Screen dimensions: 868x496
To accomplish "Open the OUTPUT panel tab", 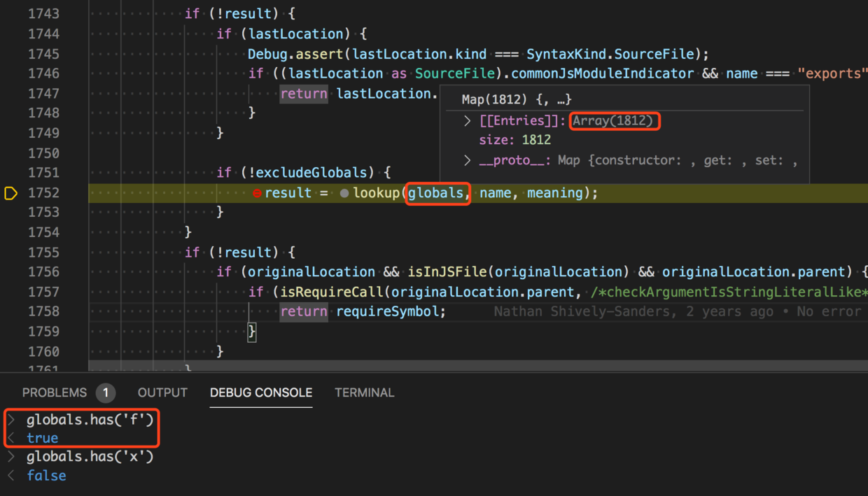I will pyautogui.click(x=162, y=392).
